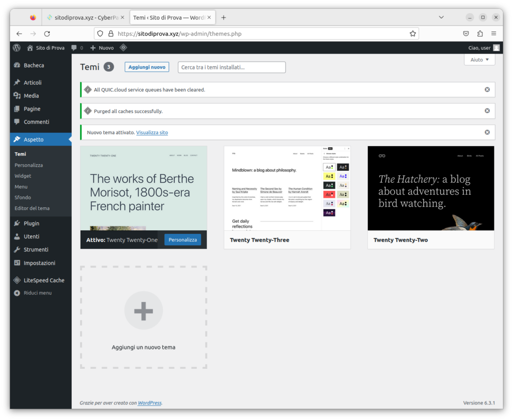Open Twenty Twenty-One theme screenshot
The image size is (513, 420).
click(143, 188)
